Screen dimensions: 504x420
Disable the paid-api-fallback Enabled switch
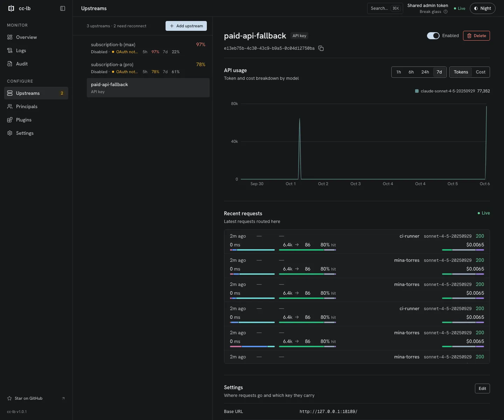[433, 36]
